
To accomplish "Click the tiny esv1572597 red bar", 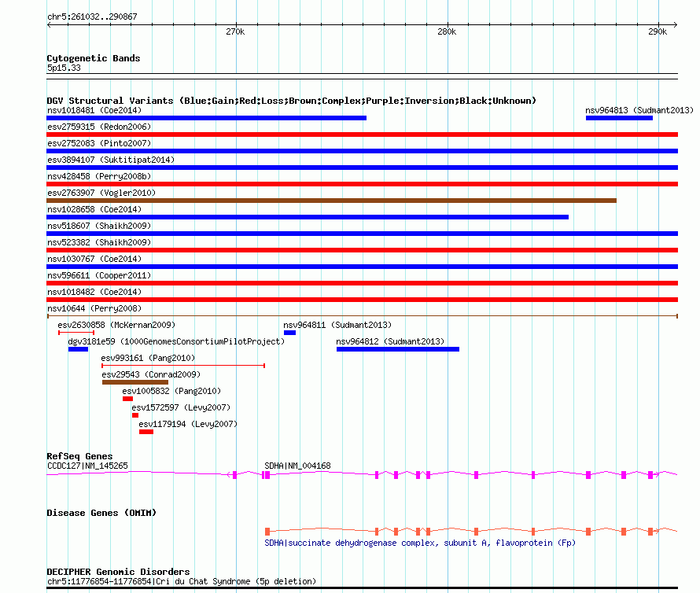I will click(135, 415).
